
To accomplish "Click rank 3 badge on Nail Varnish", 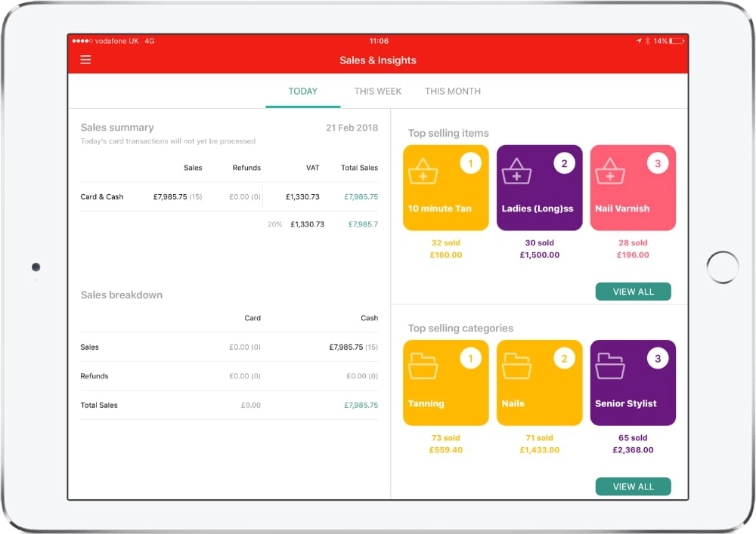I will point(658,163).
